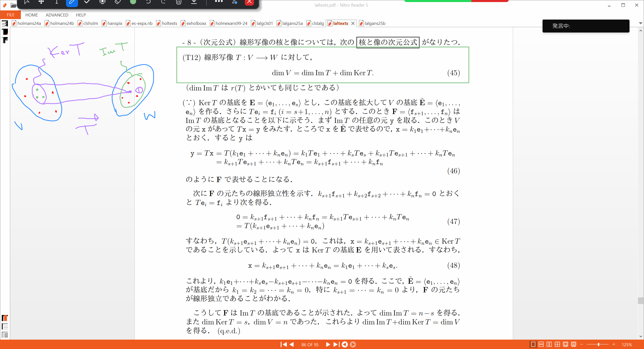This screenshot has height=349, width=644.
Task: Close the laltexts document tab
Action: tap(353, 23)
